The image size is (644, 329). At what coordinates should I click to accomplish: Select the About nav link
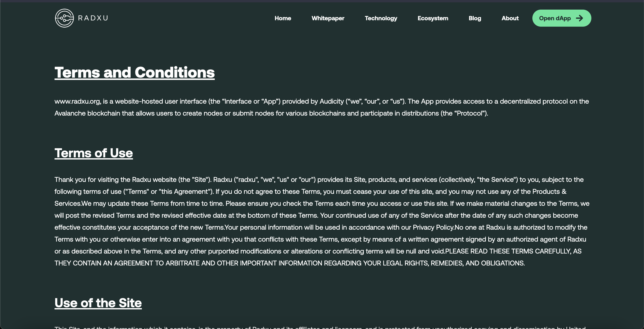(510, 18)
